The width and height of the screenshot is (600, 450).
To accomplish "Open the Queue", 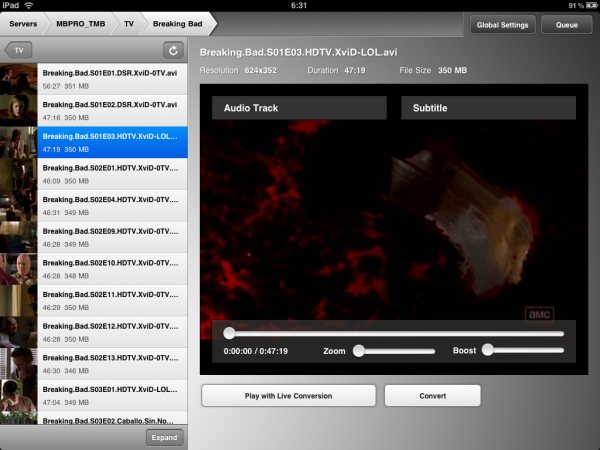I will 567,25.
